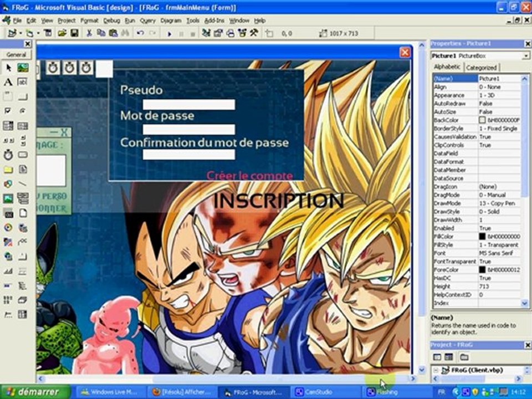Click form designer horizontal scroll left arrow
The height and width of the screenshot is (399, 532).
point(40,378)
